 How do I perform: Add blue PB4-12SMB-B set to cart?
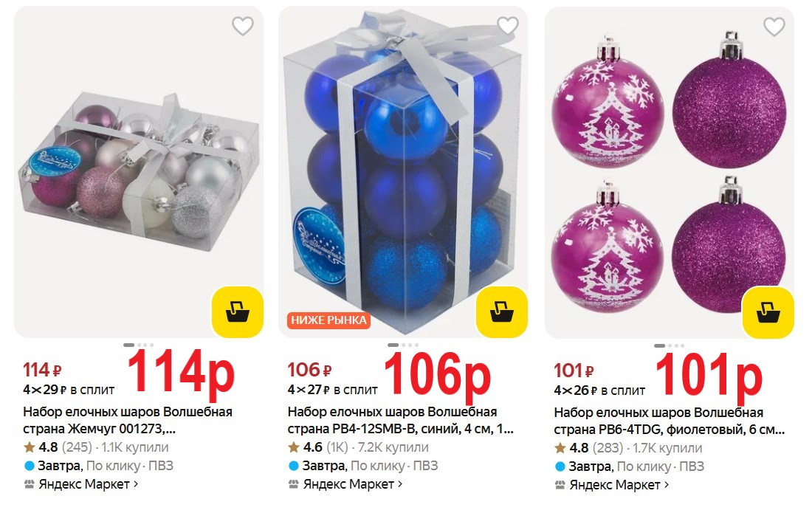(501, 312)
